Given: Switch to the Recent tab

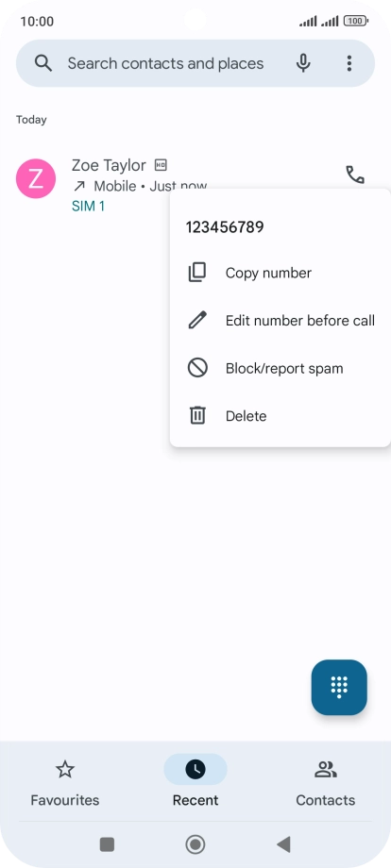Looking at the screenshot, I should [x=195, y=783].
